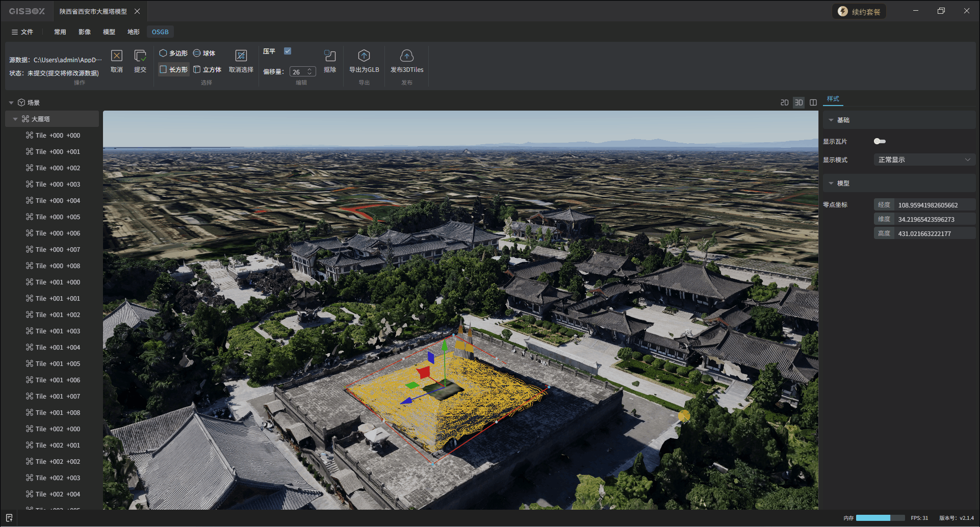
Task: Export model as GLB
Action: point(364,56)
